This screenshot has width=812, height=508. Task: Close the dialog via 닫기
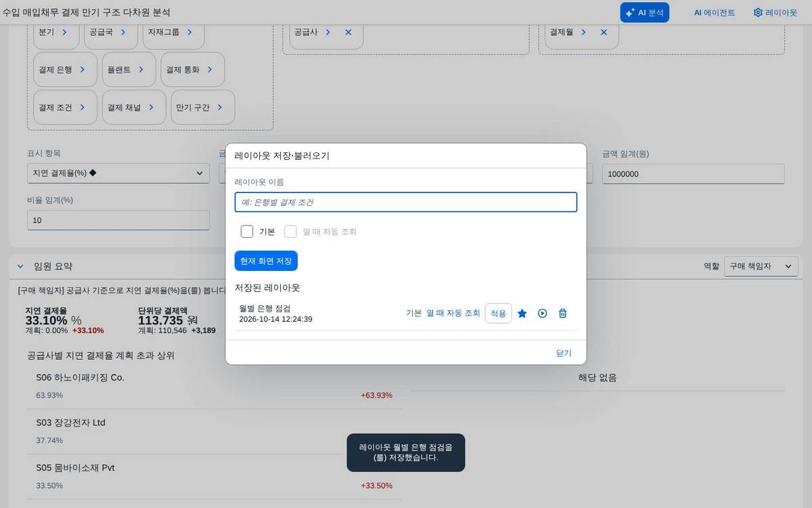click(x=564, y=353)
